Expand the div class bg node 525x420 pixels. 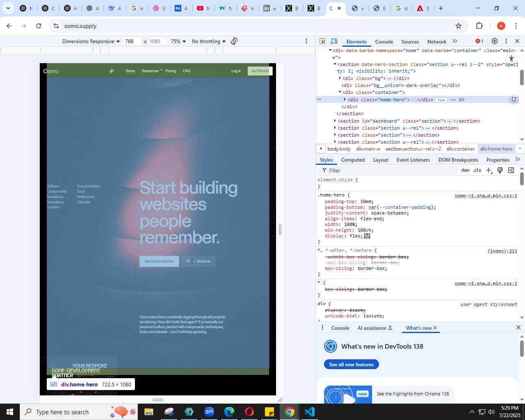pyautogui.click(x=340, y=78)
